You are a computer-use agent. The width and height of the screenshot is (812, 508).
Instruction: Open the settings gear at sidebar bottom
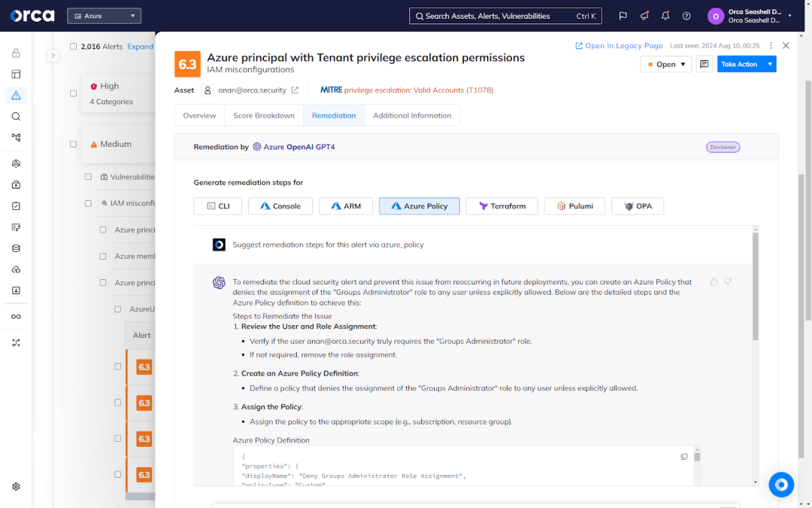[x=16, y=487]
